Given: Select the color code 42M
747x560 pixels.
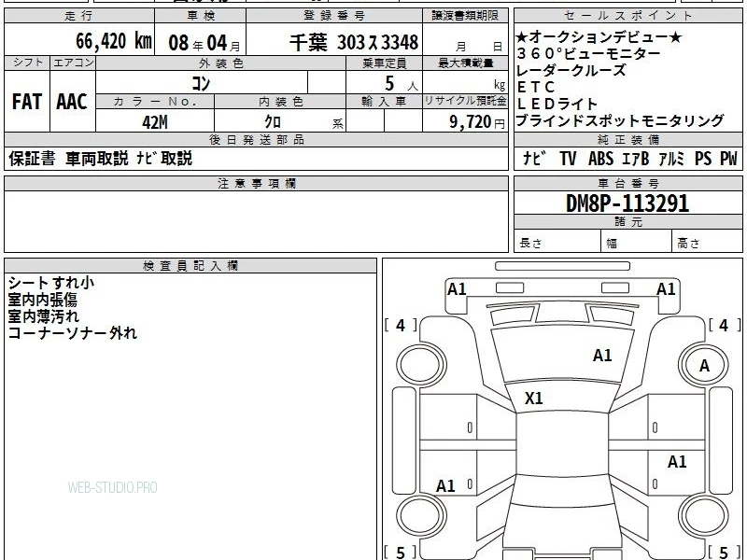Looking at the screenshot, I should point(155,122).
